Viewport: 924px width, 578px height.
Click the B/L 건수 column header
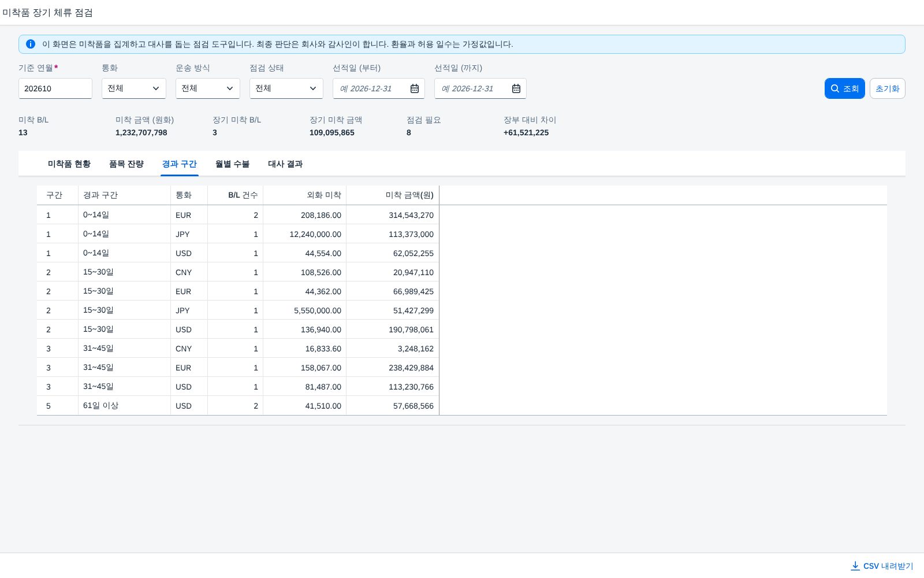point(236,195)
